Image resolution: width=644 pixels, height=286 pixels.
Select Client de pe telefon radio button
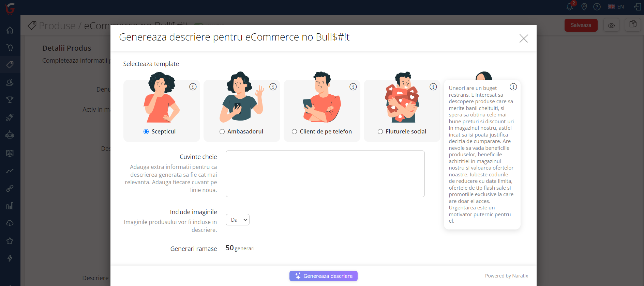[x=295, y=132]
